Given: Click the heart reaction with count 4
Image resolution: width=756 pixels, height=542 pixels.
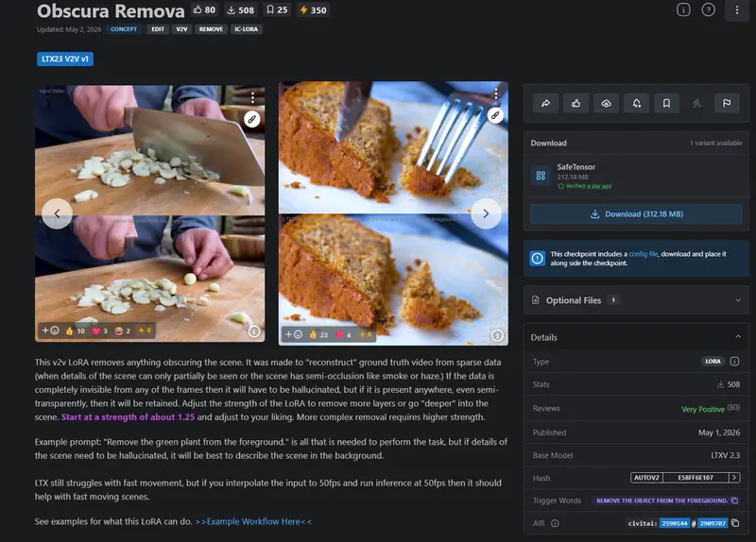Looking at the screenshot, I should 343,335.
